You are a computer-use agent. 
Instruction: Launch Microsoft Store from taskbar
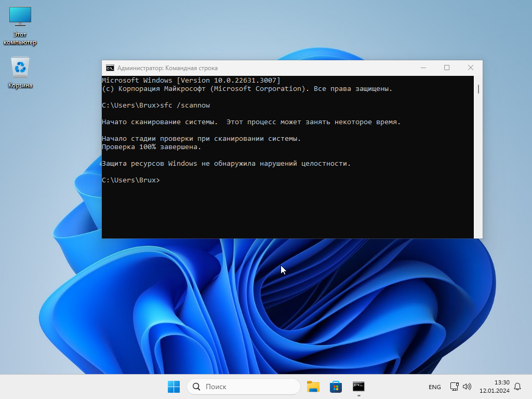(x=336, y=387)
